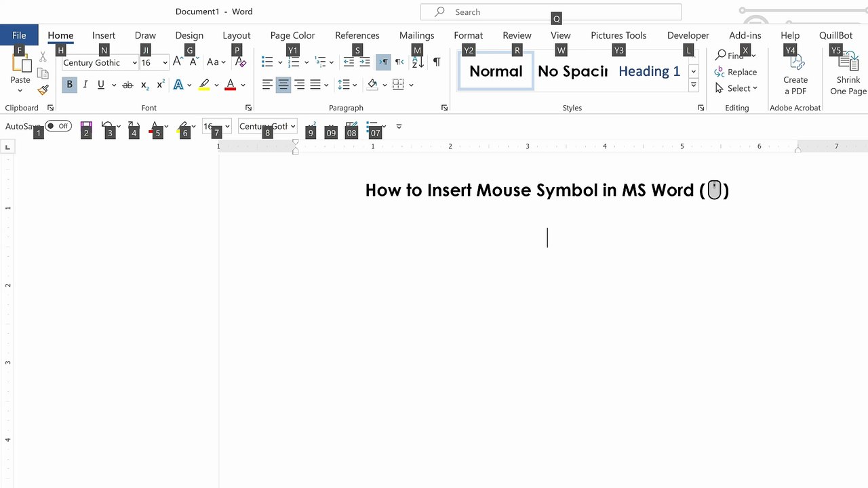Viewport: 868px width, 488px height.
Task: Open the QuillBot tab
Action: (x=836, y=35)
